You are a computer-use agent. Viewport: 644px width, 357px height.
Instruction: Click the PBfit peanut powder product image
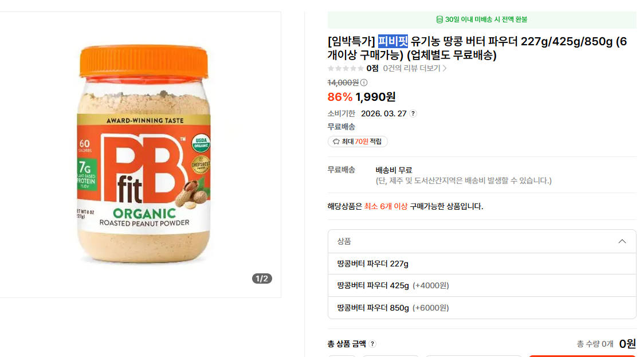[x=143, y=154]
